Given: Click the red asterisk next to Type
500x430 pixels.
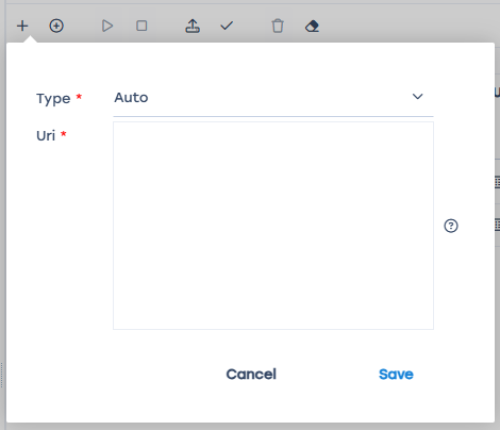Looking at the screenshot, I should [x=79, y=97].
